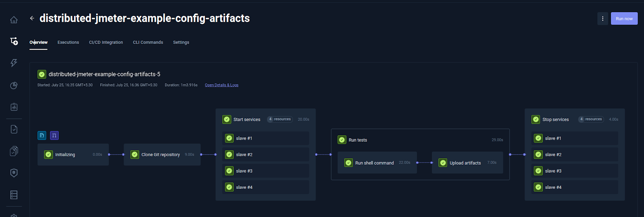Select the Upload artifacts step
644x217 pixels.
467,163
